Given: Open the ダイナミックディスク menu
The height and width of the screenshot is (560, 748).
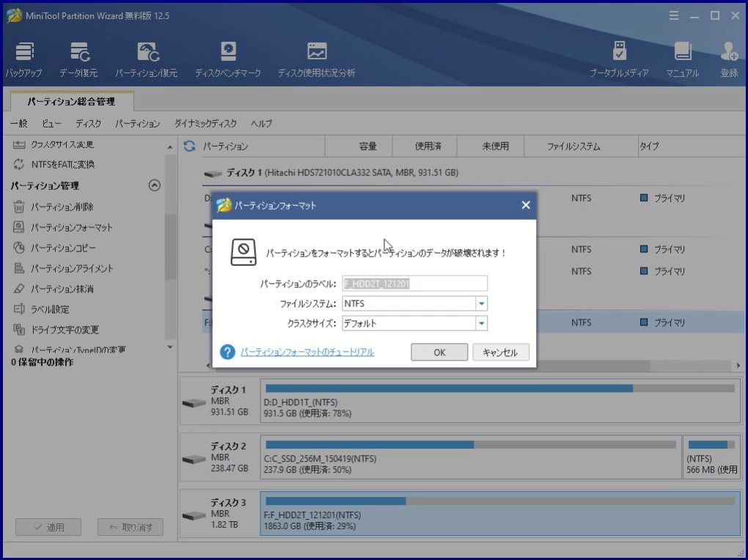Looking at the screenshot, I should (x=205, y=124).
